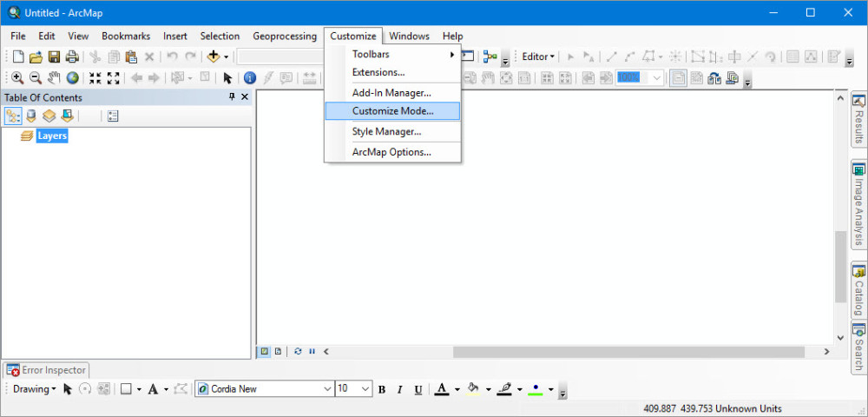Select the Layers item in tree
The height and width of the screenshot is (417, 868).
pos(52,136)
